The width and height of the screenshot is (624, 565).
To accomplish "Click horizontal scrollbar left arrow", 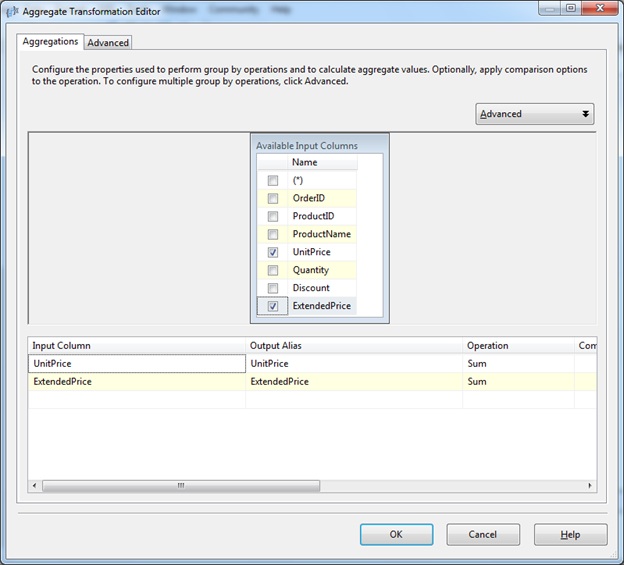I will (x=35, y=485).
